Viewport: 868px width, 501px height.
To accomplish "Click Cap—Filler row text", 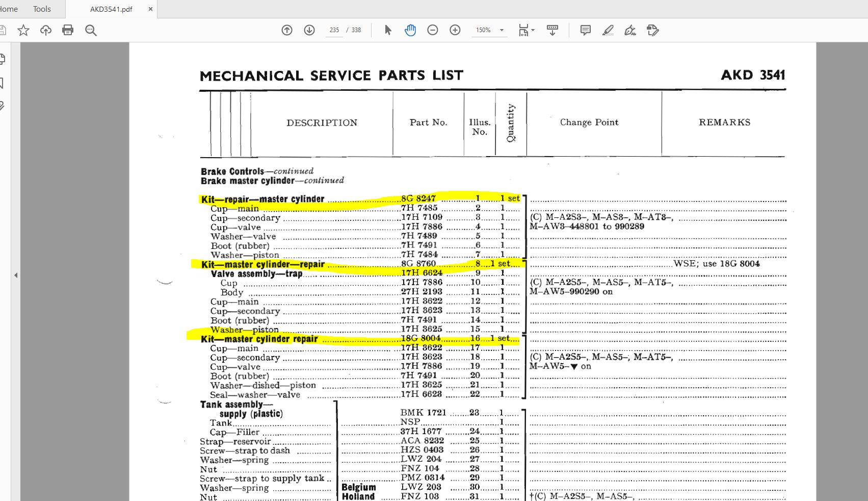I will (234, 432).
